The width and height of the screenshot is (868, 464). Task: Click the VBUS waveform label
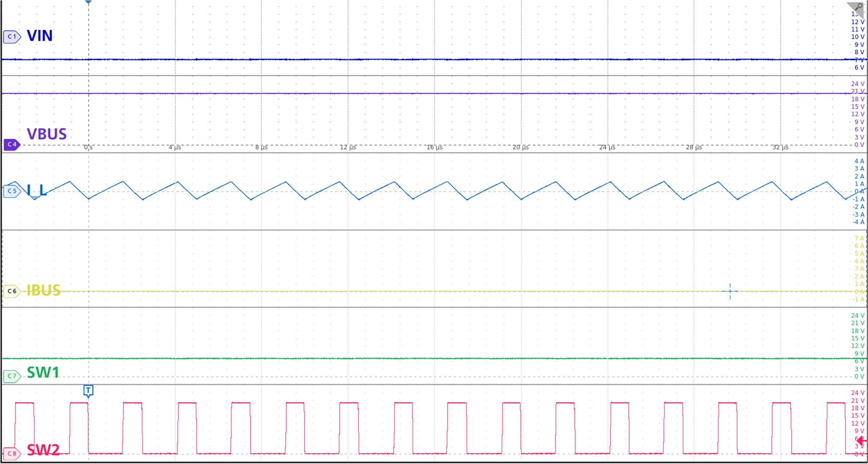46,134
